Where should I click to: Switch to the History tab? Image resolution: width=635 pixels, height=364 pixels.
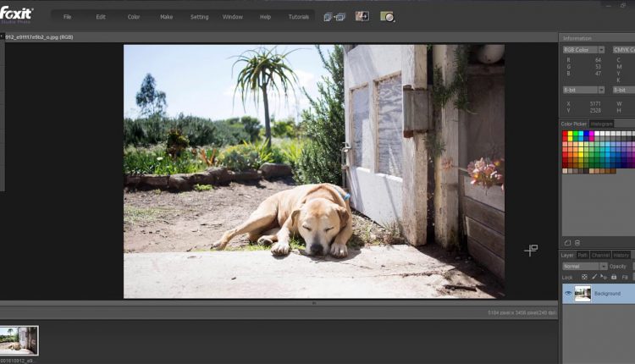point(621,255)
